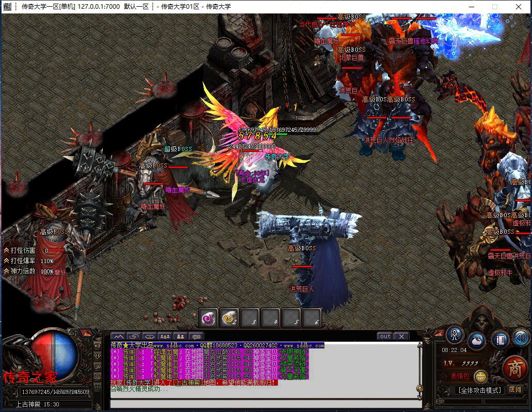Click the guild structure chat toolbar icon
This screenshot has height=412, width=532.
pos(180,336)
